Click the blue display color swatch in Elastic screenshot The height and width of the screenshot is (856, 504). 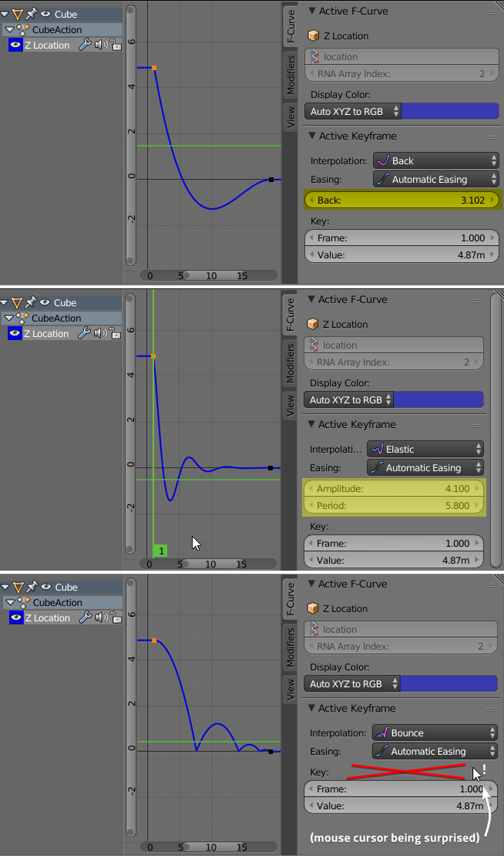438,399
